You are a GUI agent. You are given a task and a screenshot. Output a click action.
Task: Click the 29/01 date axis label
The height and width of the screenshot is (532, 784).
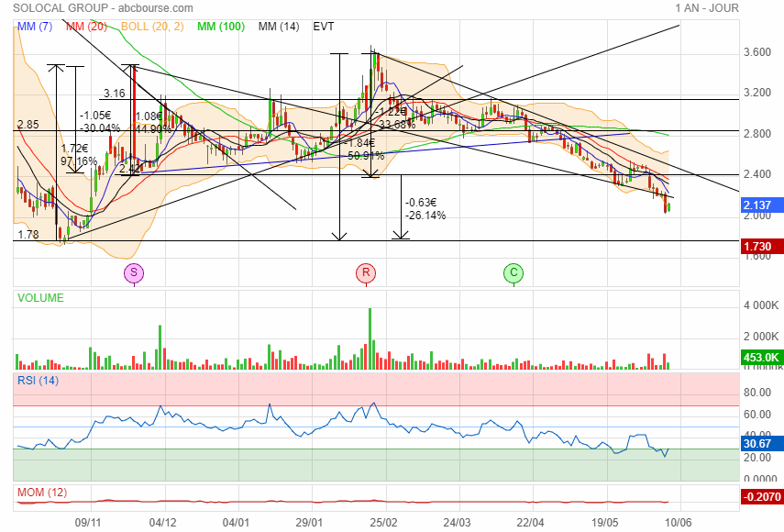click(309, 523)
